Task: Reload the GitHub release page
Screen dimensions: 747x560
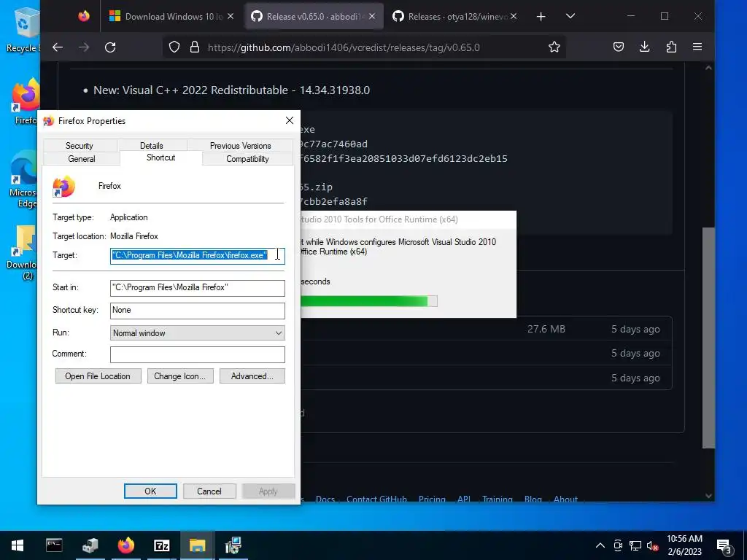Action: pos(110,47)
